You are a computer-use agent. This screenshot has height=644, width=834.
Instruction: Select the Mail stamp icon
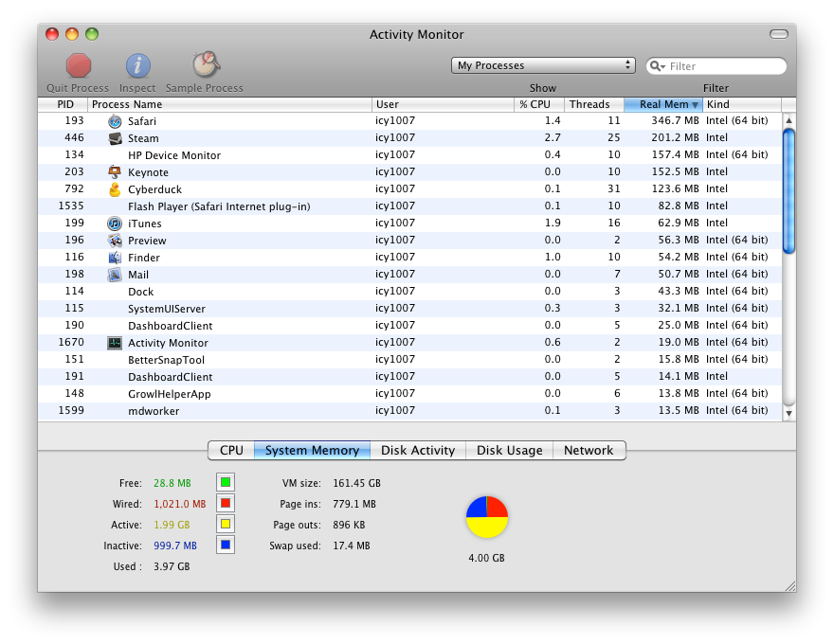[x=115, y=275]
